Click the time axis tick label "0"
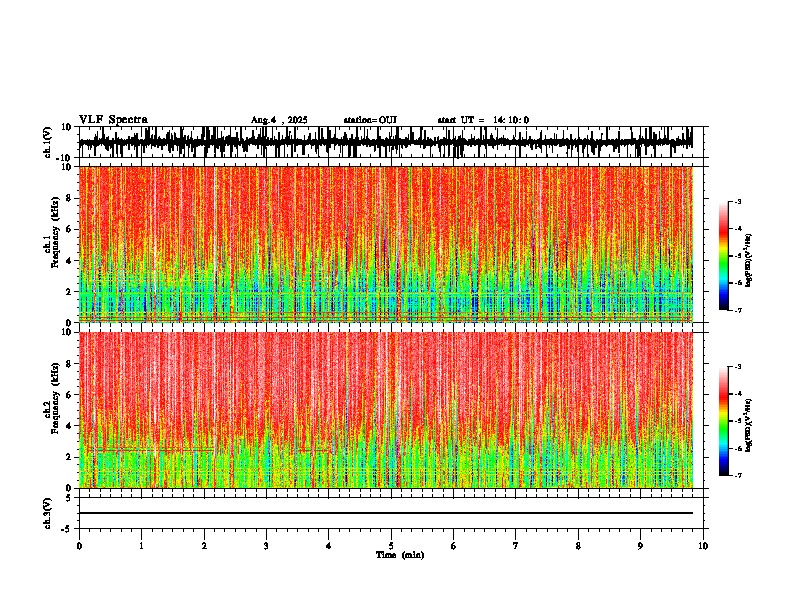Screen dimensions: 792x612 pyautogui.click(x=79, y=546)
